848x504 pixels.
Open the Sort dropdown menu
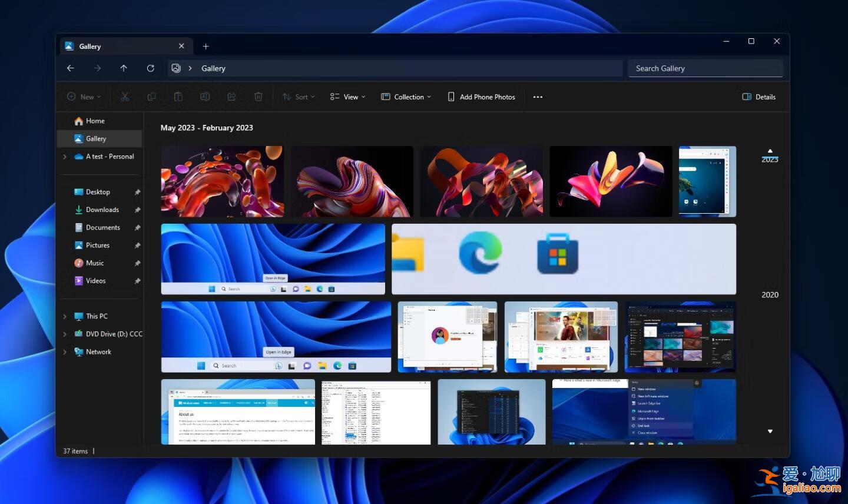point(299,97)
